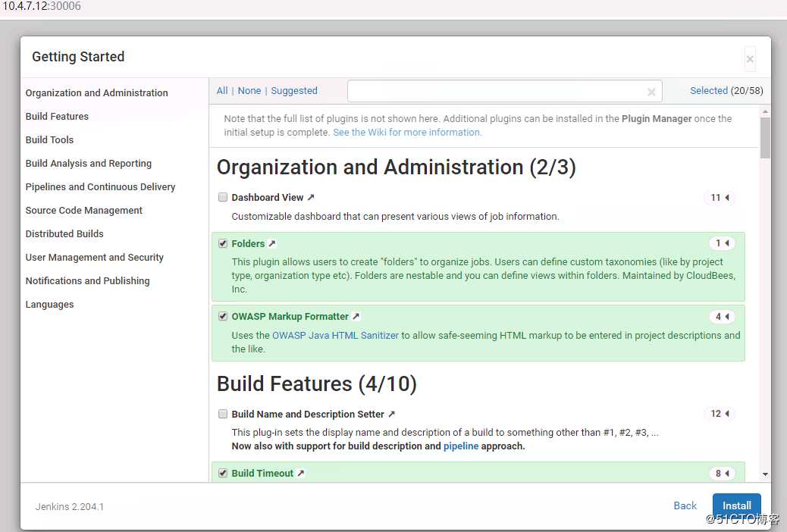787x532 pixels.
Task: Click Jenkins 2.204.1 version text
Action: pos(69,507)
